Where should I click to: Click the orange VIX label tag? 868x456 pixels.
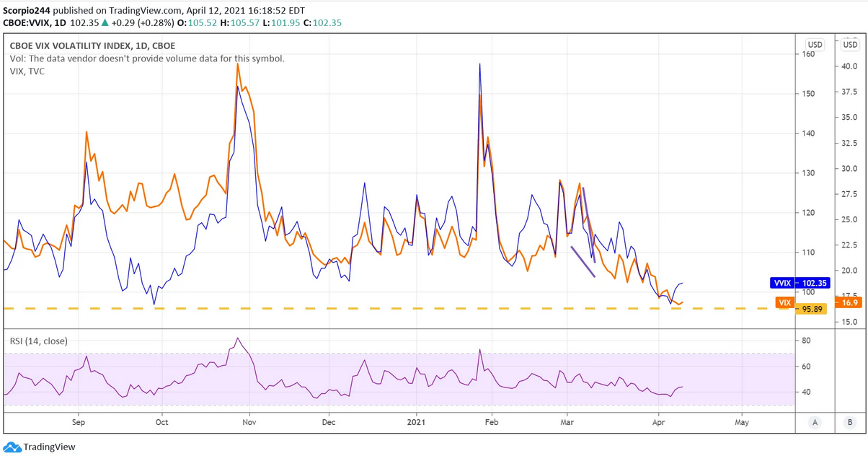tap(785, 303)
